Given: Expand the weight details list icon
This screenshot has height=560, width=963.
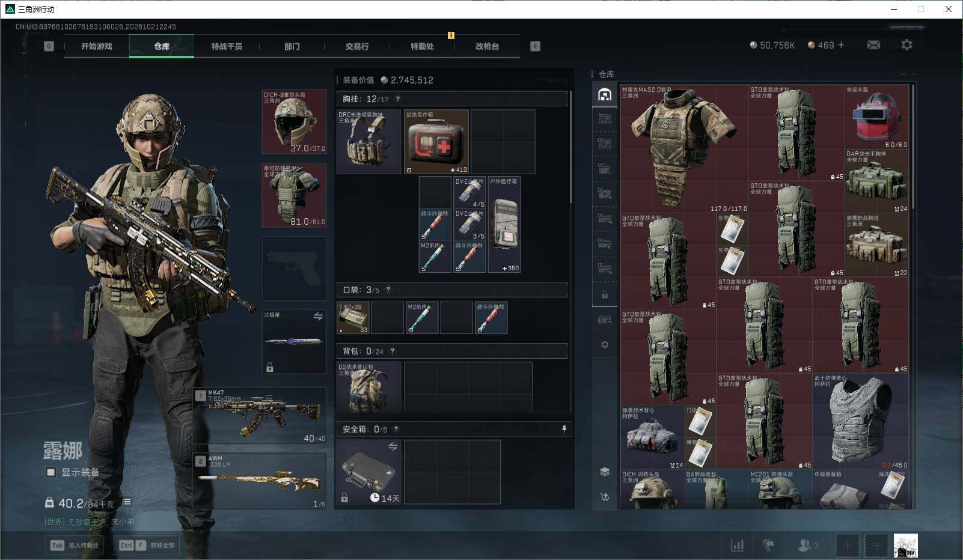Looking at the screenshot, I should click(x=126, y=502).
